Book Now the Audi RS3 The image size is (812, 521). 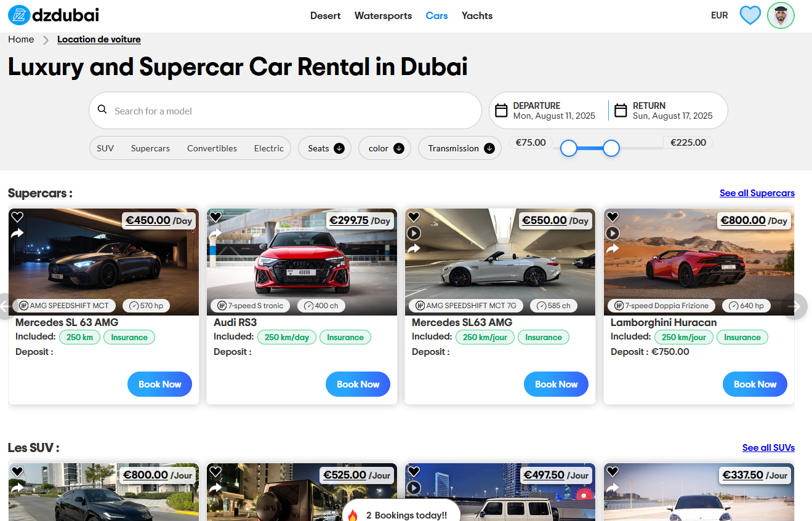pos(358,384)
